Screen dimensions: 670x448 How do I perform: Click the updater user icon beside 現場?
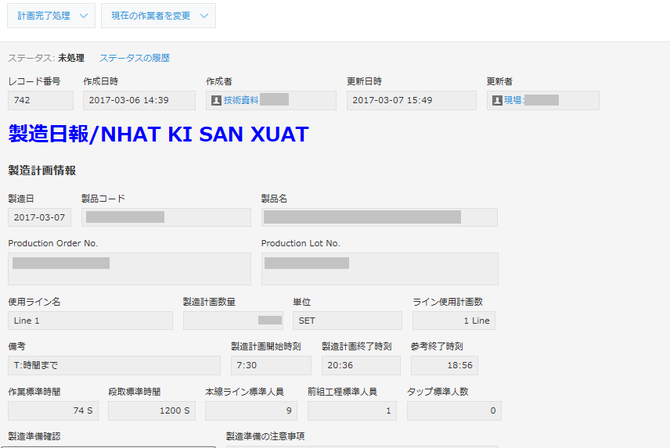496,100
